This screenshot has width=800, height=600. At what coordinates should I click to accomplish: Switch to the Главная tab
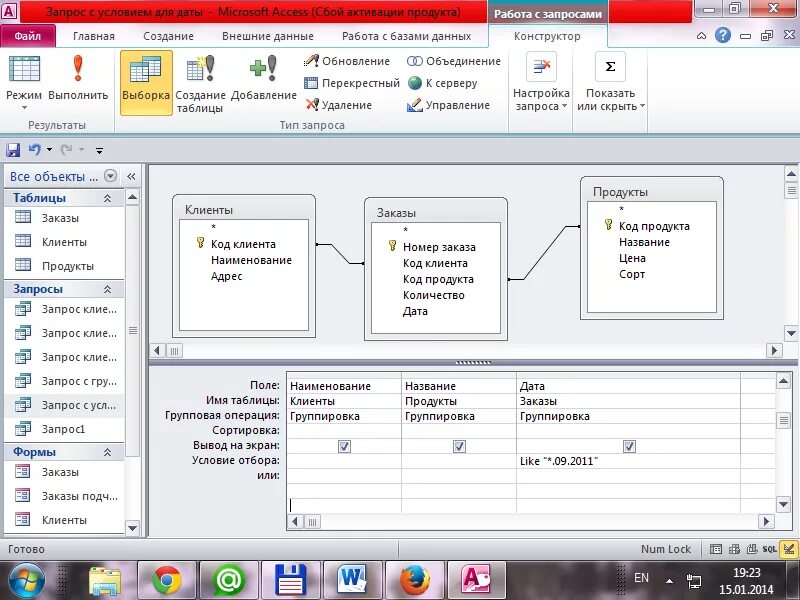pos(94,36)
